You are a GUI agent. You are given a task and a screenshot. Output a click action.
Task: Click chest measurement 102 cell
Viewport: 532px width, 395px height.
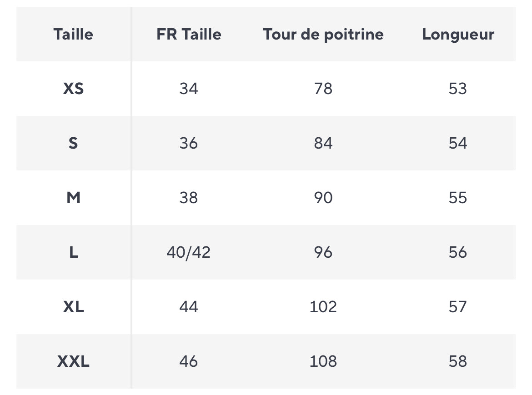pyautogui.click(x=323, y=307)
